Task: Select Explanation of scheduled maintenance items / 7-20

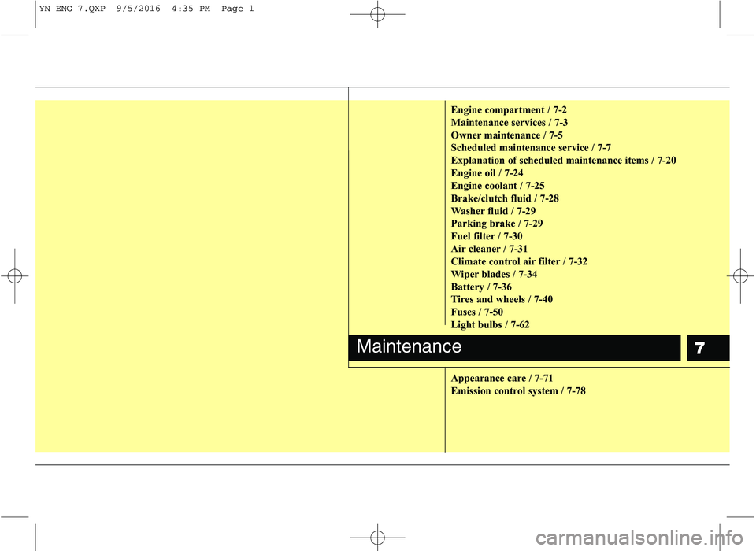Action: [x=563, y=161]
